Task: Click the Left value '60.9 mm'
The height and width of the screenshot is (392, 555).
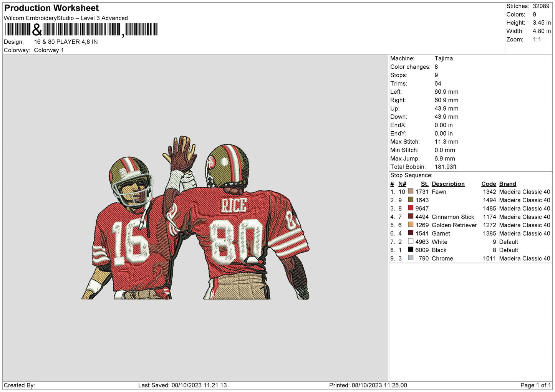Action: [446, 92]
